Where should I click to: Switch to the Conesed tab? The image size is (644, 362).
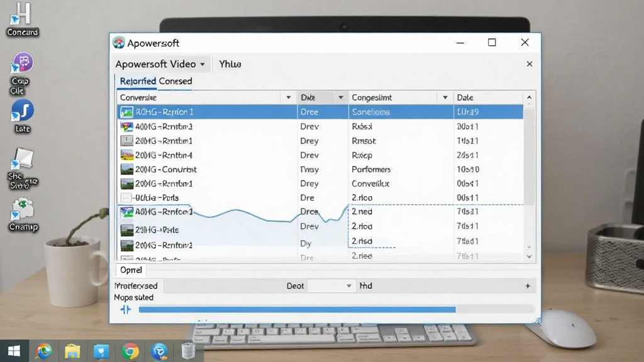tap(175, 81)
